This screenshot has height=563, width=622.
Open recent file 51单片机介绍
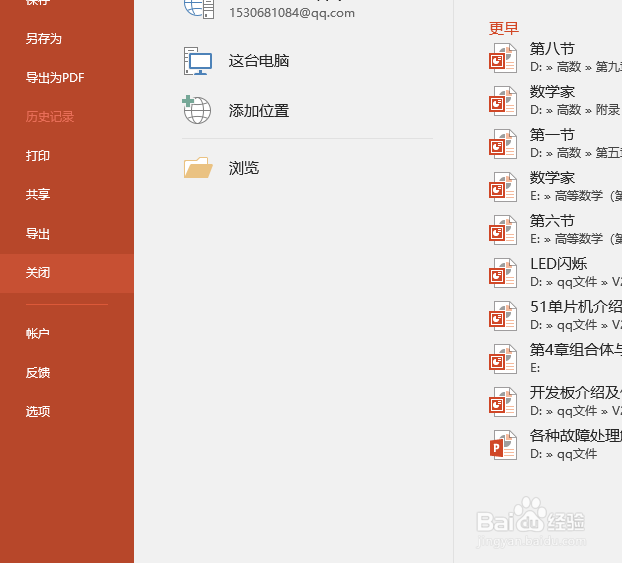coord(576,307)
